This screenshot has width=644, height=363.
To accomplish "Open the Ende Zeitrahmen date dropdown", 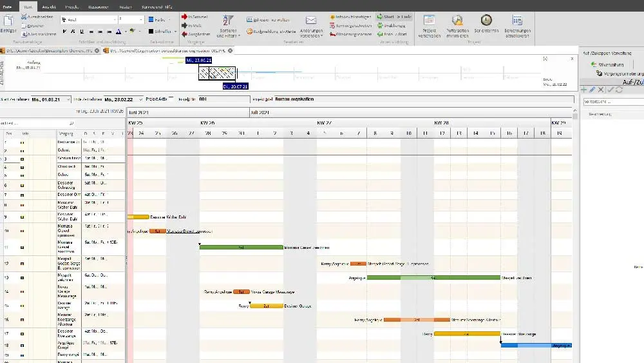I will point(140,99).
